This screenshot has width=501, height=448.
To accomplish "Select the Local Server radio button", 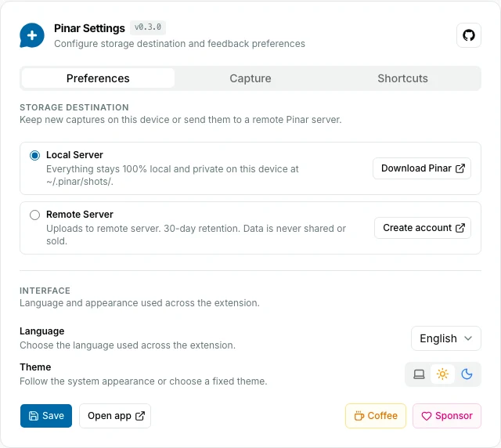I will click(34, 155).
